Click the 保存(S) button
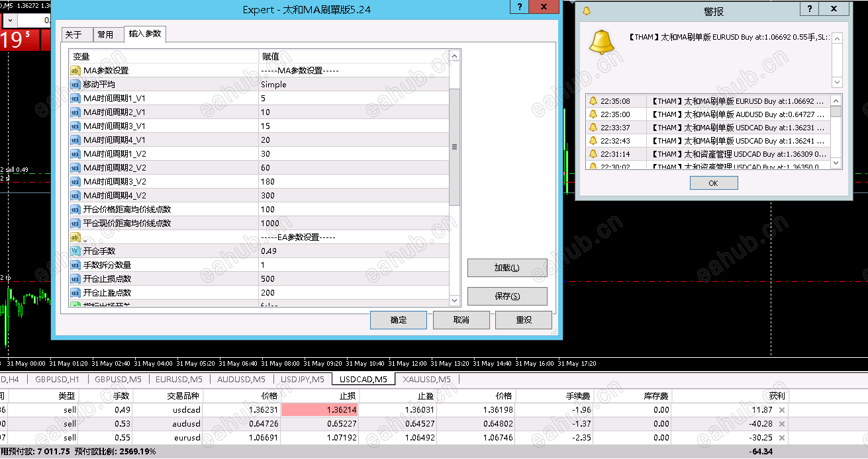This screenshot has width=868, height=459. pyautogui.click(x=507, y=296)
